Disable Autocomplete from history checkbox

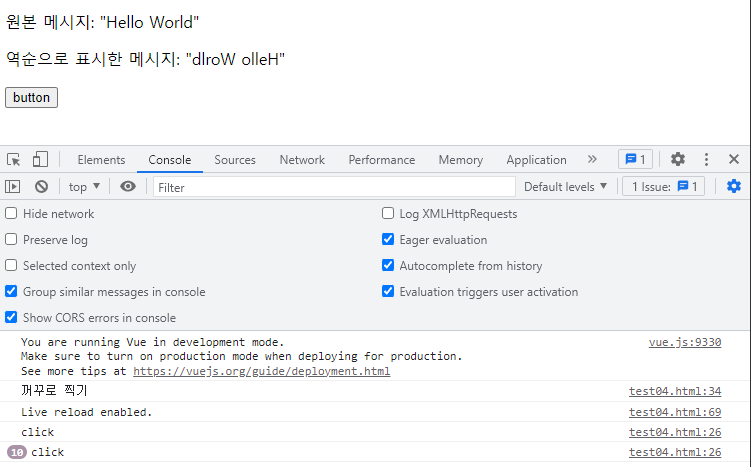(388, 265)
